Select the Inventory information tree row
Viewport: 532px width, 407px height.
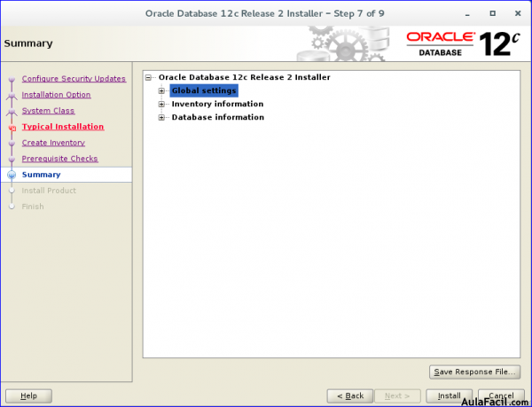tap(217, 104)
